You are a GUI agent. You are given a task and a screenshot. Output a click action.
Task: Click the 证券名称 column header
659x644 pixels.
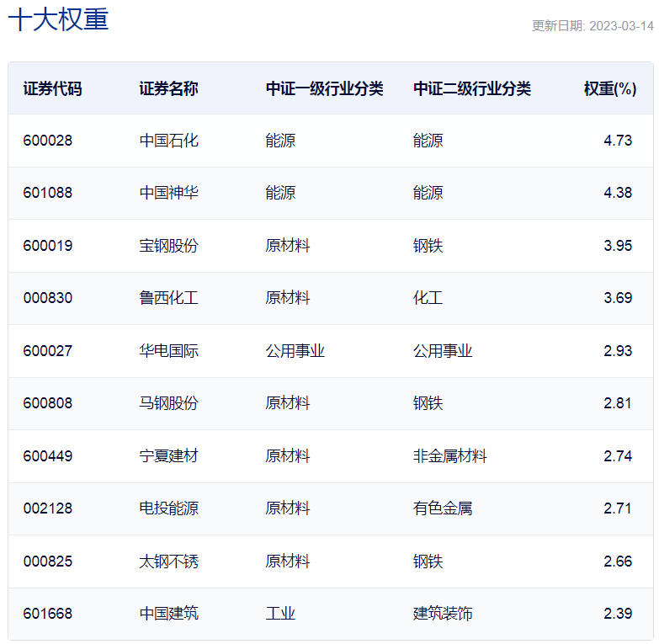[168, 88]
